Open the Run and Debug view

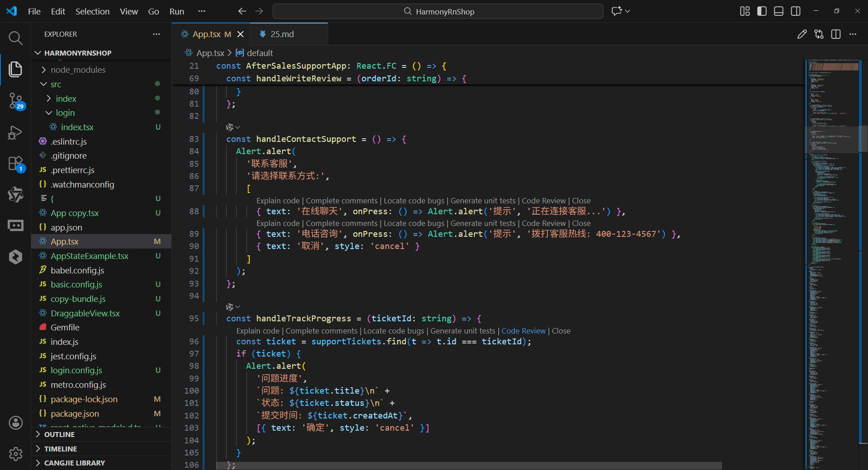coord(15,132)
